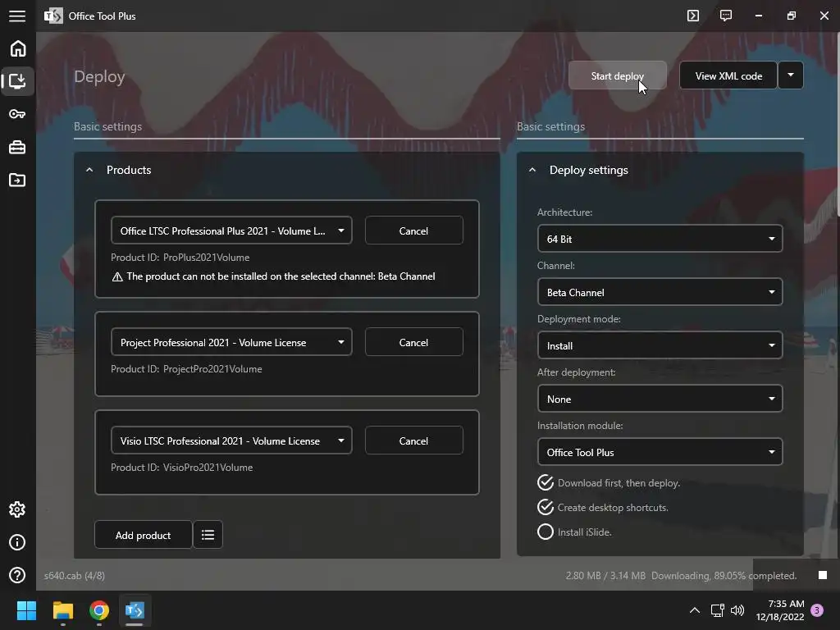
Task: Stop the download with the square icon
Action: click(x=823, y=575)
